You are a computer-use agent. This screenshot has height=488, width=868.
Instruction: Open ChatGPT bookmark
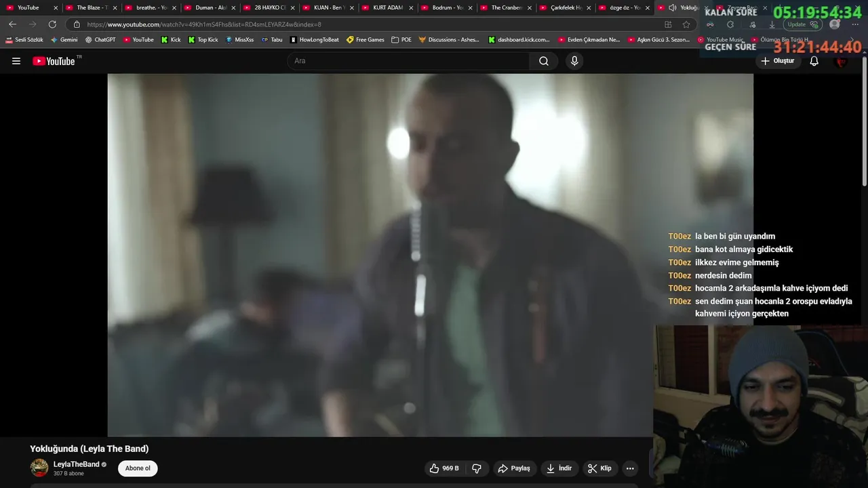[100, 40]
